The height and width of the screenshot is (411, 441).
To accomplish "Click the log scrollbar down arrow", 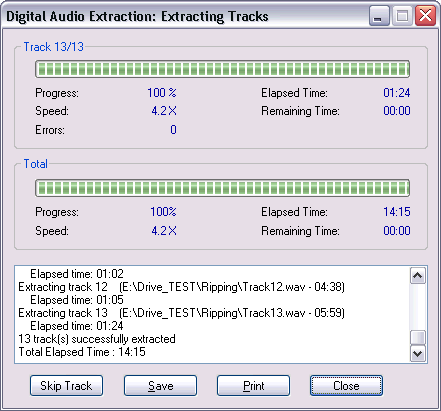I will (418, 353).
